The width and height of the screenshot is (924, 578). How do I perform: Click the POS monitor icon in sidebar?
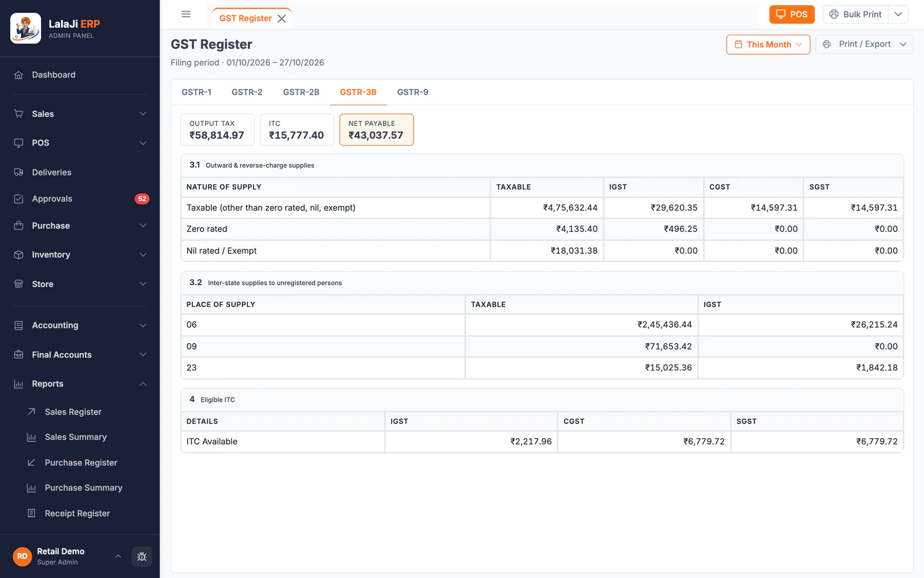pyautogui.click(x=18, y=143)
